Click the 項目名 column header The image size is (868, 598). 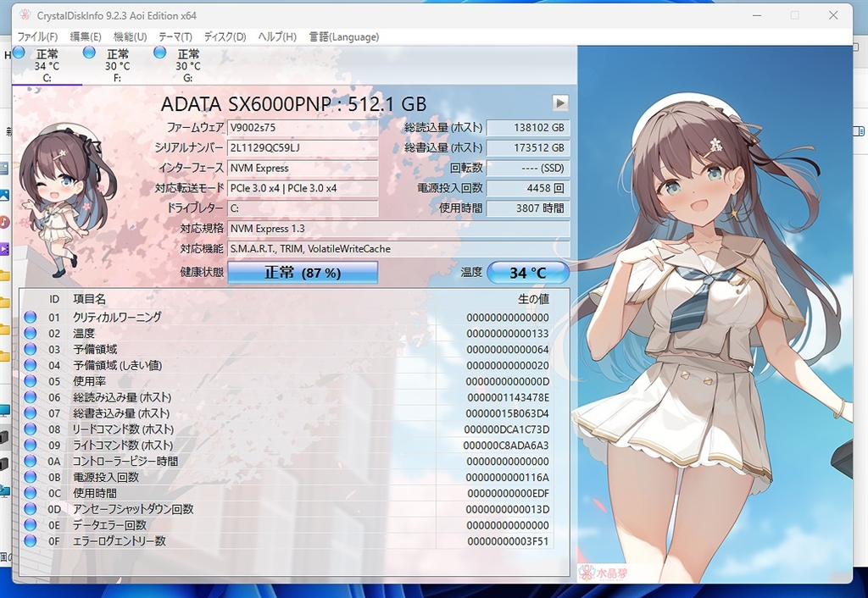pos(89,299)
